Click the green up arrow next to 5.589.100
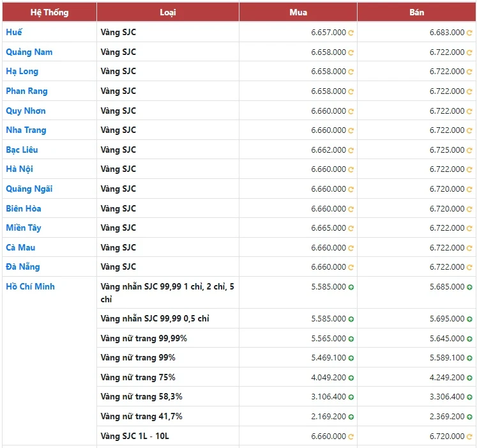The height and width of the screenshot is (448, 477). [x=470, y=358]
